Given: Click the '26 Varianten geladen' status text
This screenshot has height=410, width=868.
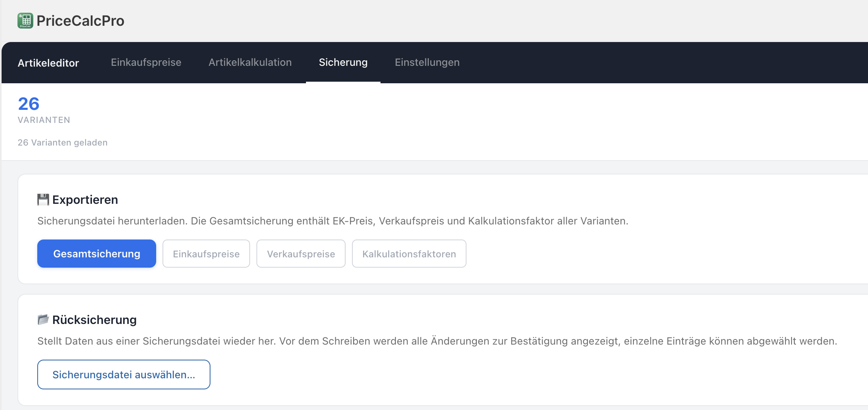Looking at the screenshot, I should pos(63,142).
